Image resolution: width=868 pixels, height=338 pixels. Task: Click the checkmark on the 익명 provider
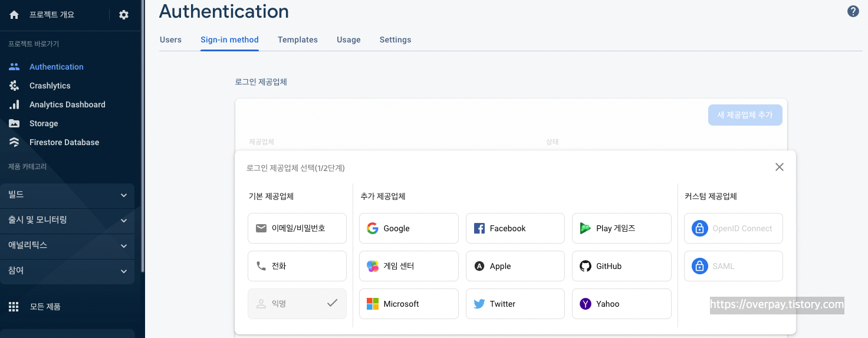(x=333, y=303)
